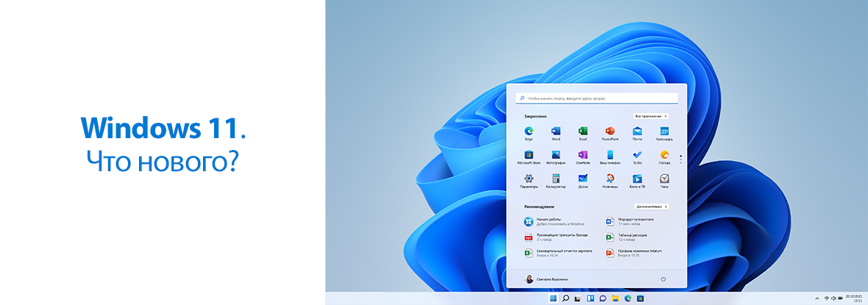Open Task View on the taskbar

pos(578,298)
